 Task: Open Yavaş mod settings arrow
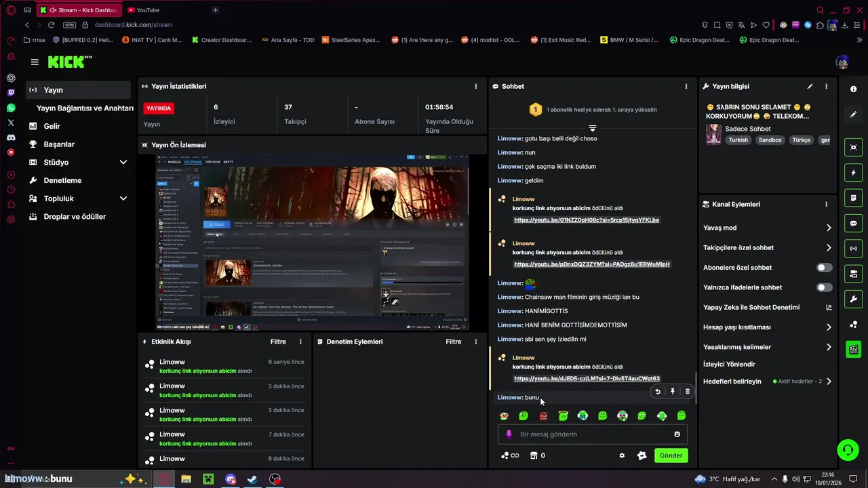click(829, 228)
